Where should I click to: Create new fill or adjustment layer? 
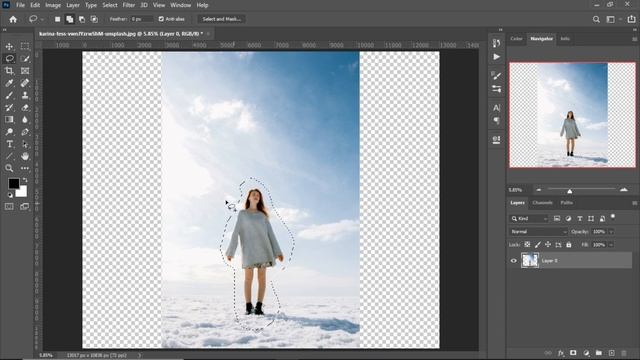pyautogui.click(x=586, y=353)
